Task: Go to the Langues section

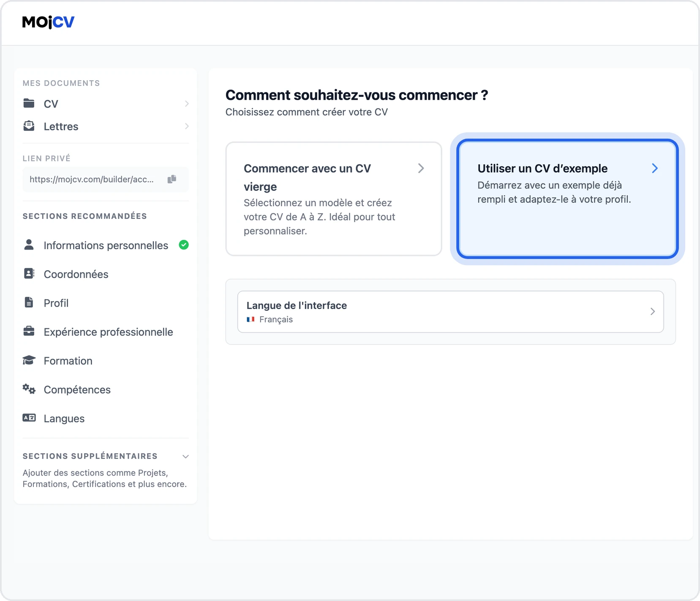Action: tap(106, 419)
